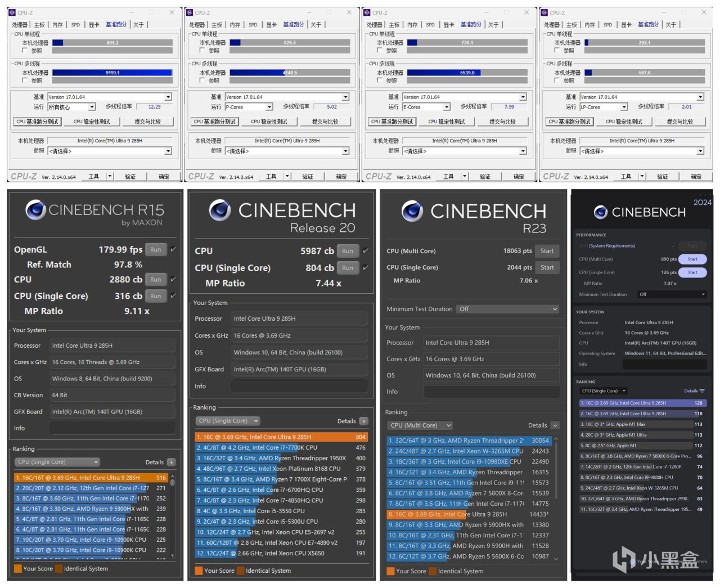Screen dimensions: 720x588
Task: Click the Details arrow icon in Cinebench R20
Action: click(x=363, y=421)
